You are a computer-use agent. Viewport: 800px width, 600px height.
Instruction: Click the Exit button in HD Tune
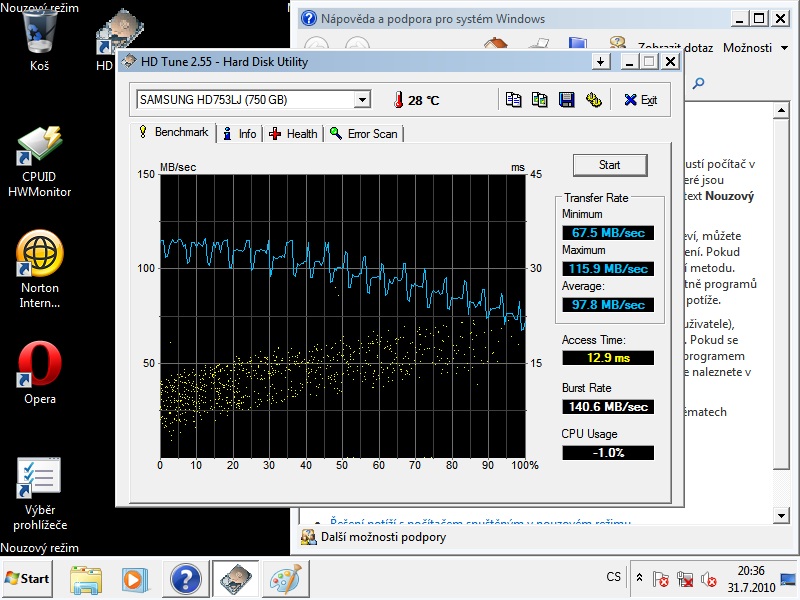pos(640,99)
